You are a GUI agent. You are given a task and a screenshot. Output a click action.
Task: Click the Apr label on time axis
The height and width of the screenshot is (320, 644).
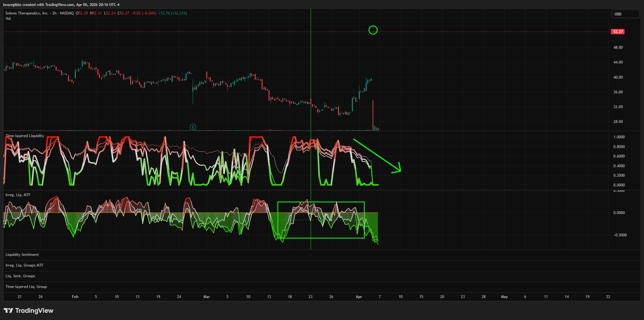(359, 297)
